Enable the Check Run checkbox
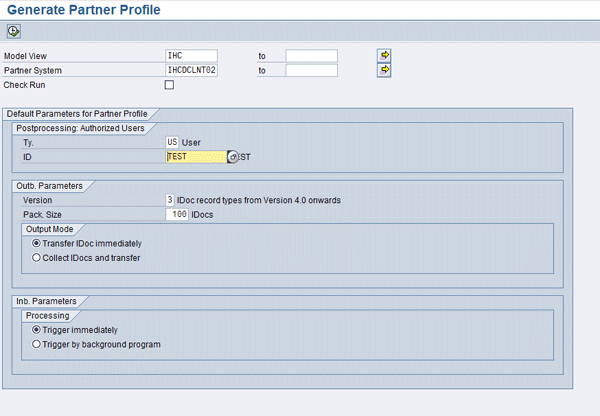 click(x=169, y=85)
